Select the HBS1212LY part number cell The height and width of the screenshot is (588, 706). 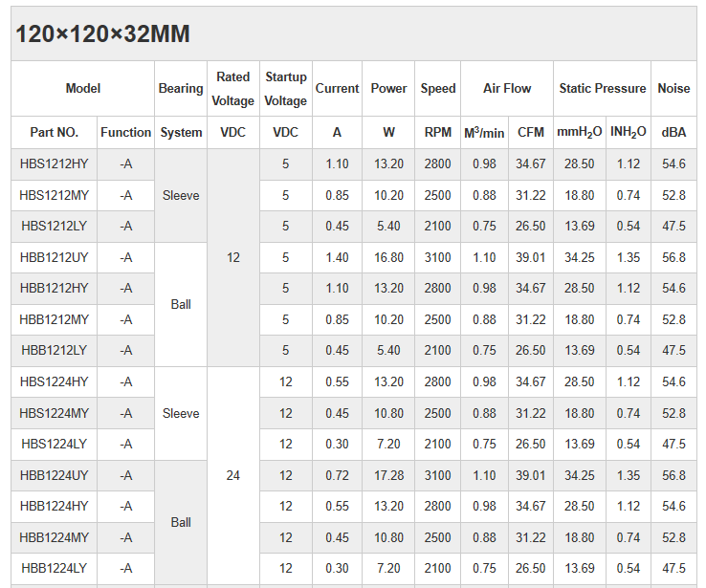(x=54, y=227)
